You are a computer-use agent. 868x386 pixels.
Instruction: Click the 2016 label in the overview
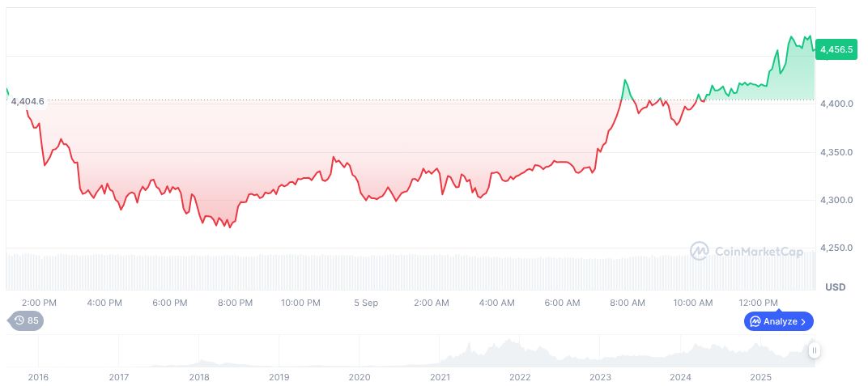[x=39, y=377]
